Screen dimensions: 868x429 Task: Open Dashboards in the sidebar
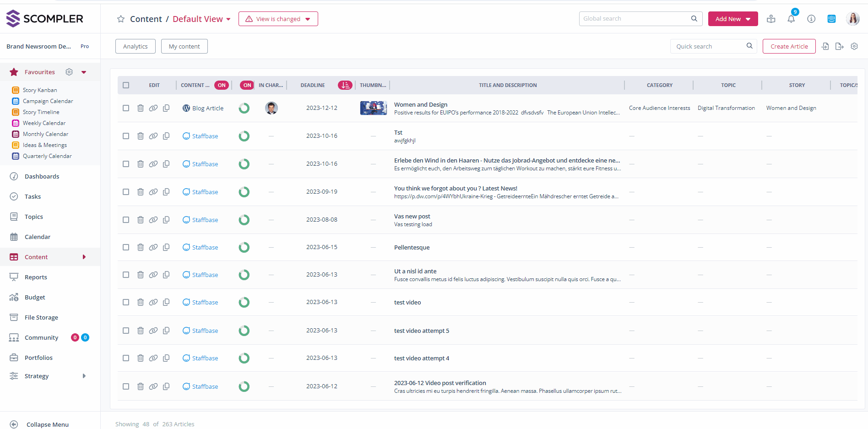[42, 176]
